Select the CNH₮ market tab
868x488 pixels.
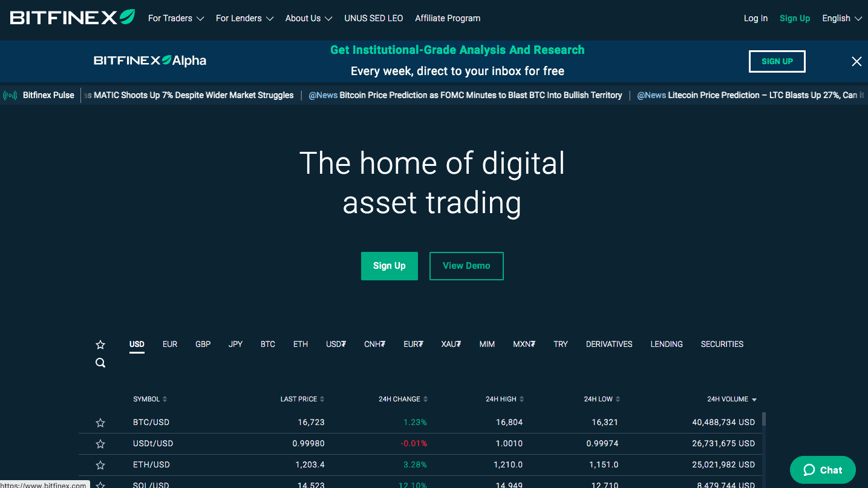tap(374, 344)
